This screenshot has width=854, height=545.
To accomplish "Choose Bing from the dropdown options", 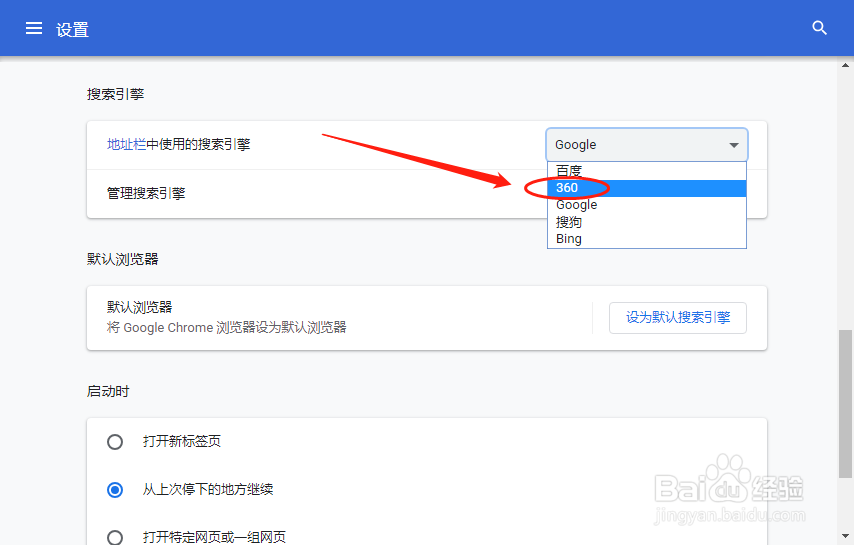I will click(646, 238).
